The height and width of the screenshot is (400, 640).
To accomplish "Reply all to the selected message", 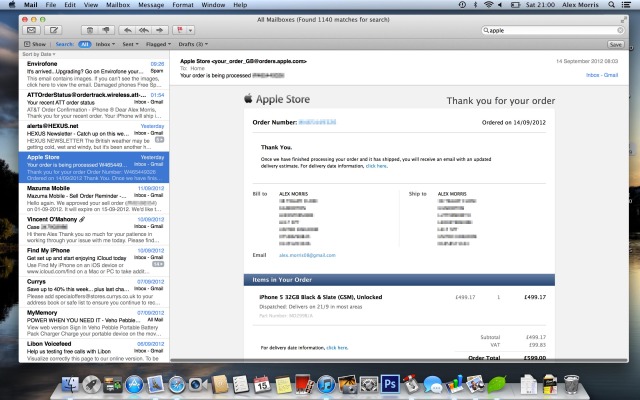I will pos(144,30).
